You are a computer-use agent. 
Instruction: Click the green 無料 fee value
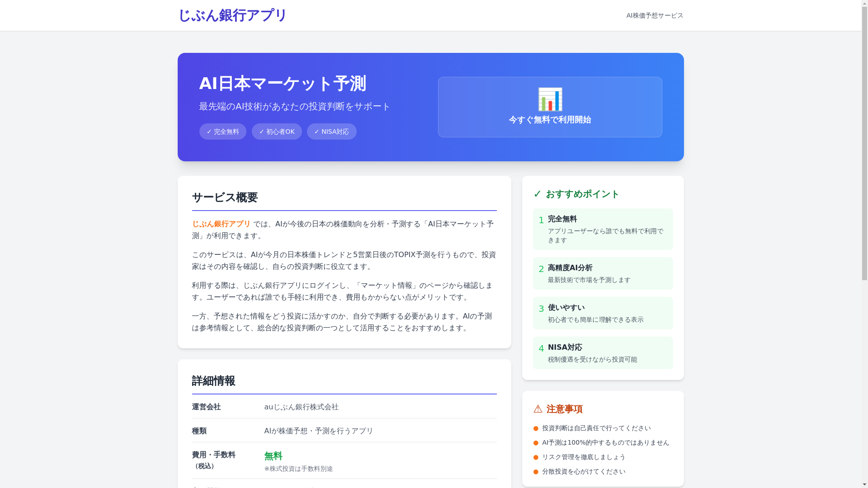pyautogui.click(x=273, y=456)
